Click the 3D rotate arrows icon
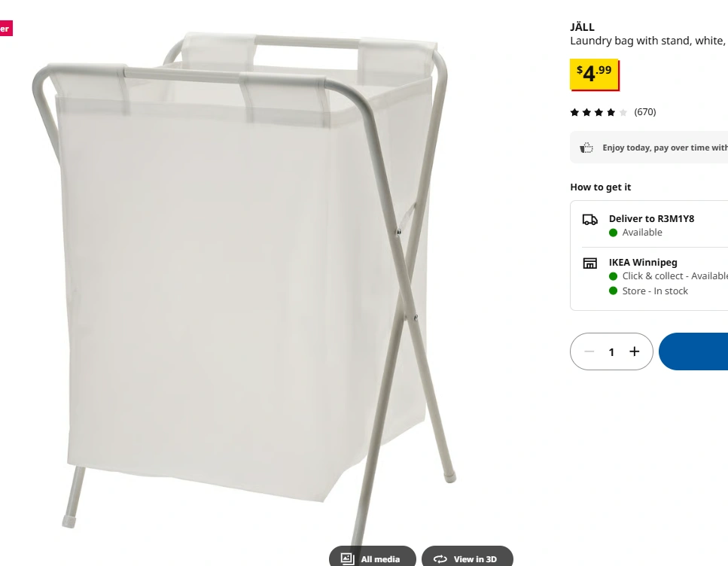This screenshot has height=566, width=728. pyautogui.click(x=440, y=559)
